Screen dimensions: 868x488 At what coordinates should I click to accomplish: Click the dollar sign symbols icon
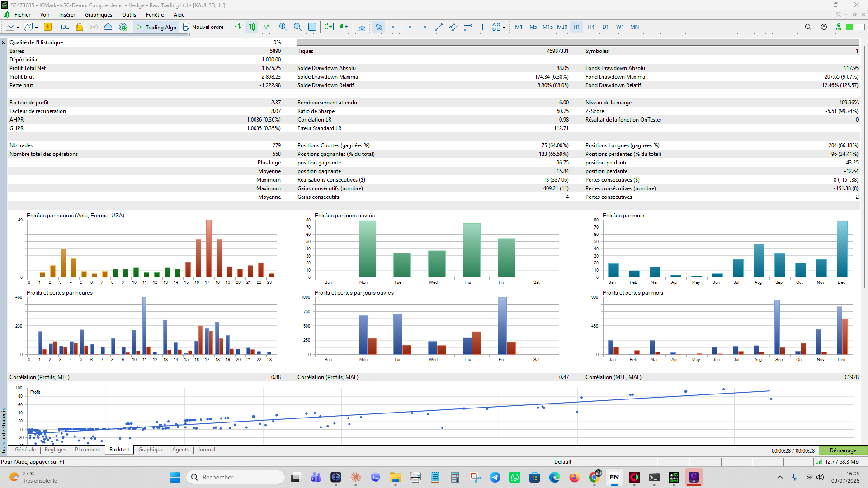tap(47, 27)
